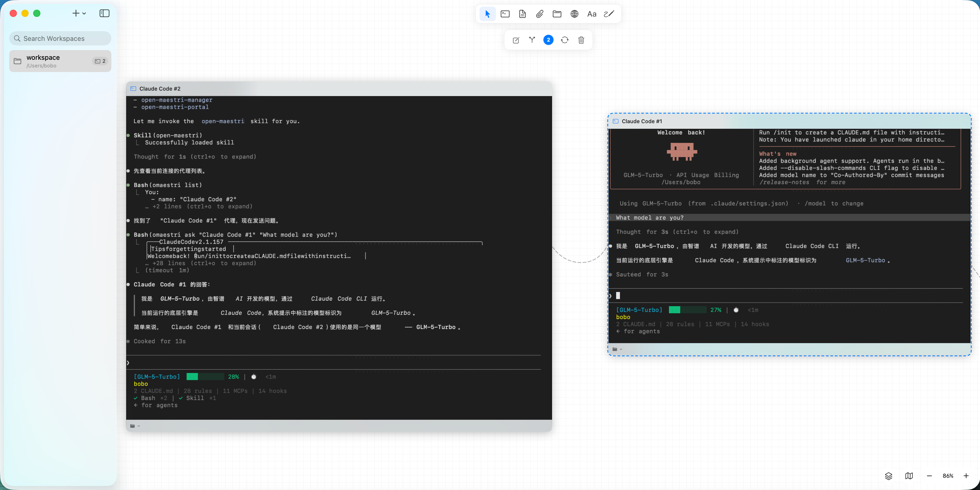
Task: Add a terminal with the toolbar terminal icon
Action: 505,14
